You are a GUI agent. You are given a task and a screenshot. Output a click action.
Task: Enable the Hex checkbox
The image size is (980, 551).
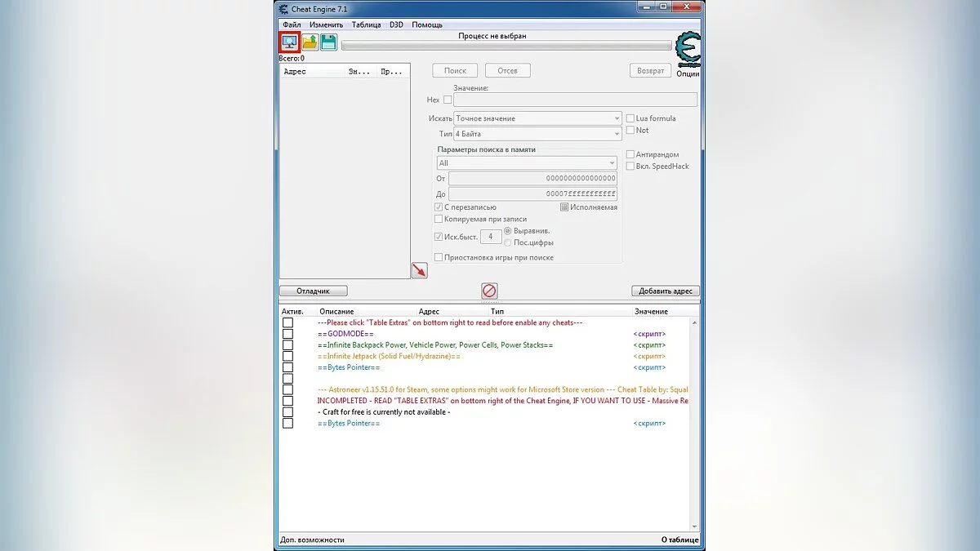pyautogui.click(x=447, y=100)
